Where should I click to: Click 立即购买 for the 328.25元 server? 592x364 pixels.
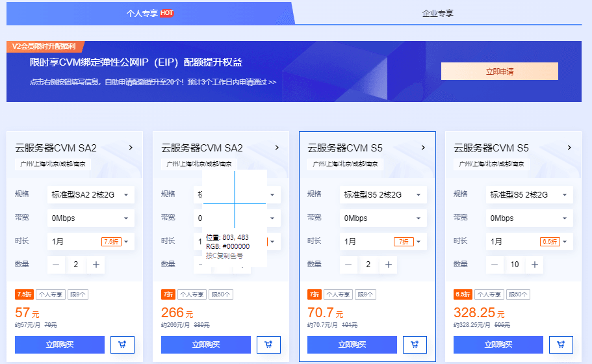pyautogui.click(x=498, y=344)
